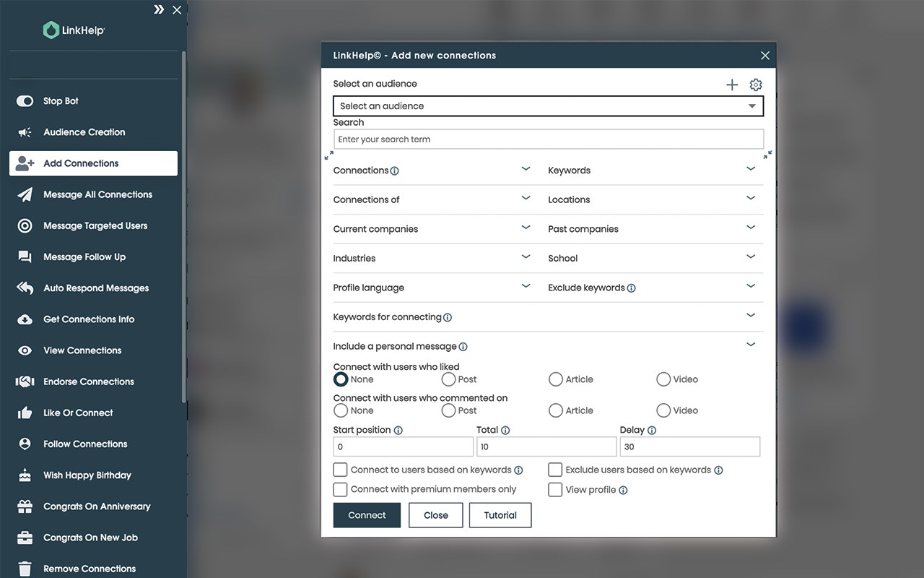The width and height of the screenshot is (924, 578).
Task: Click the Add Connections person icon
Action: point(25,163)
